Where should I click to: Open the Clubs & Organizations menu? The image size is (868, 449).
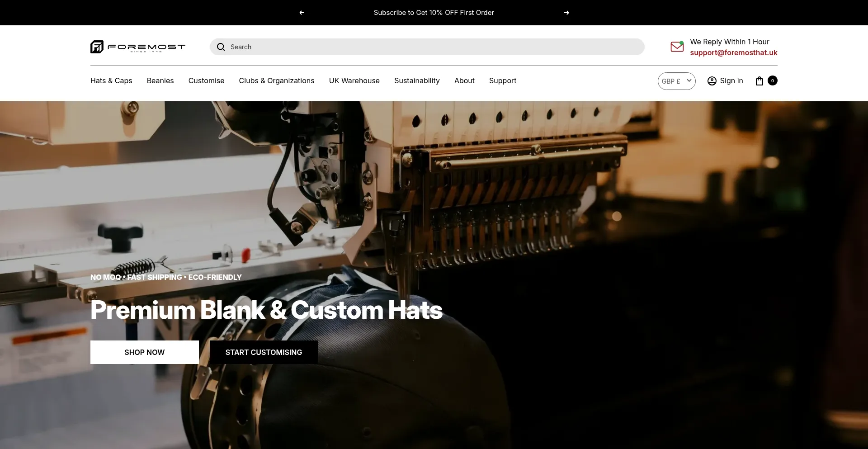(x=277, y=80)
